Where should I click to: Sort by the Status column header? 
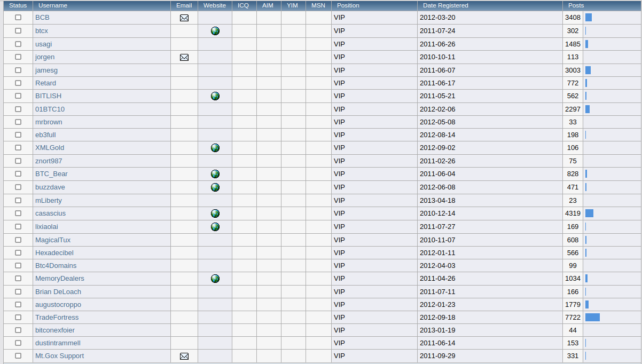click(x=18, y=5)
